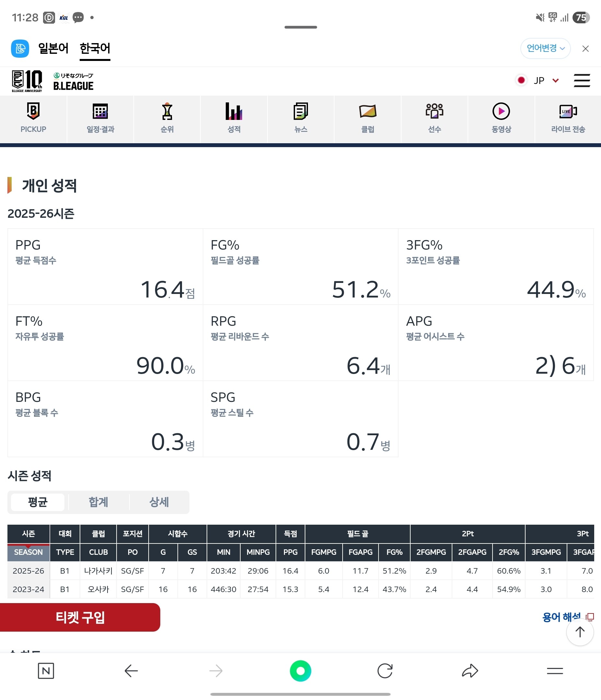The height and width of the screenshot is (700, 601).
Task: Reload the page with refresh icon
Action: (x=385, y=671)
